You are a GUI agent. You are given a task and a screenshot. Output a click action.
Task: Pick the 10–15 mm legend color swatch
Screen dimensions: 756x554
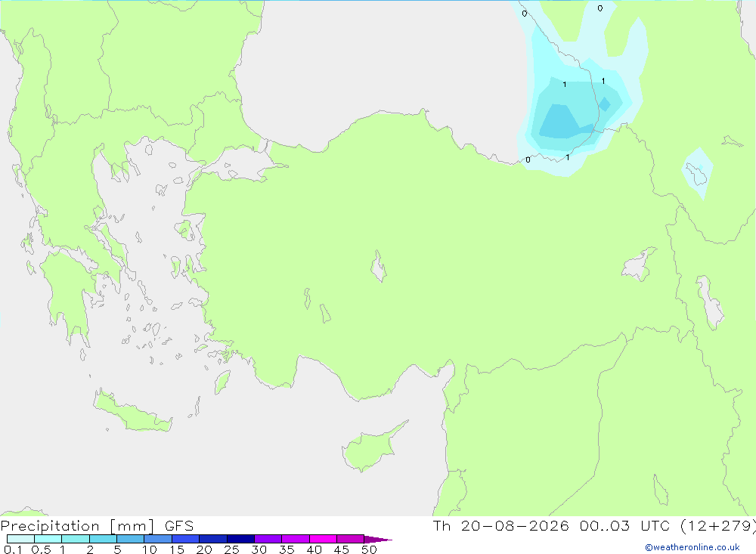point(158,539)
